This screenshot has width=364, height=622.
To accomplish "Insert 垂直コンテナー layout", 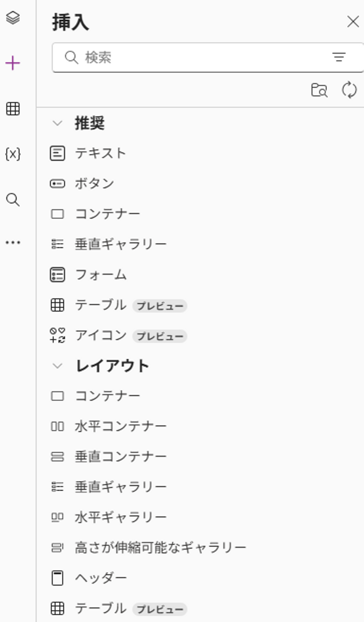I will (121, 457).
